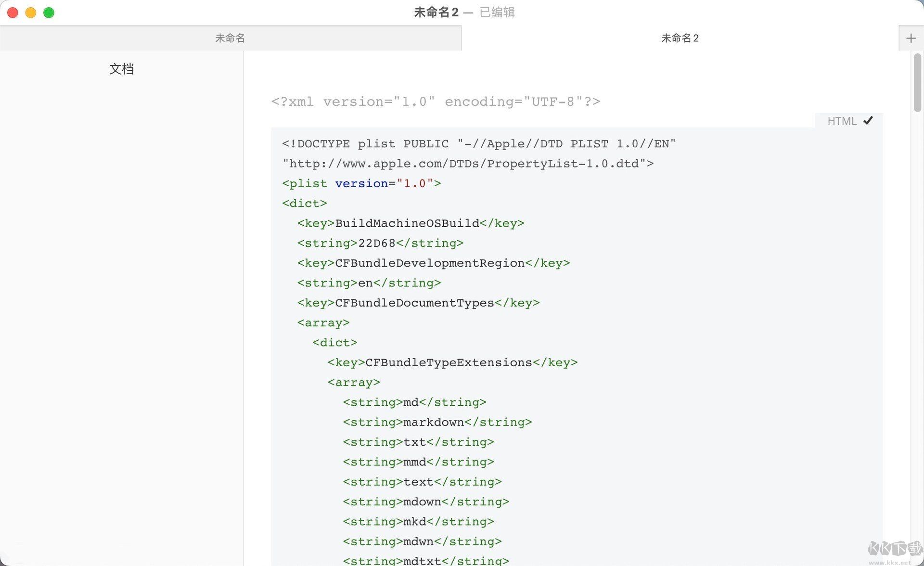Open a new tab with the + button
Image resolution: width=924 pixels, height=566 pixels.
pyautogui.click(x=911, y=38)
